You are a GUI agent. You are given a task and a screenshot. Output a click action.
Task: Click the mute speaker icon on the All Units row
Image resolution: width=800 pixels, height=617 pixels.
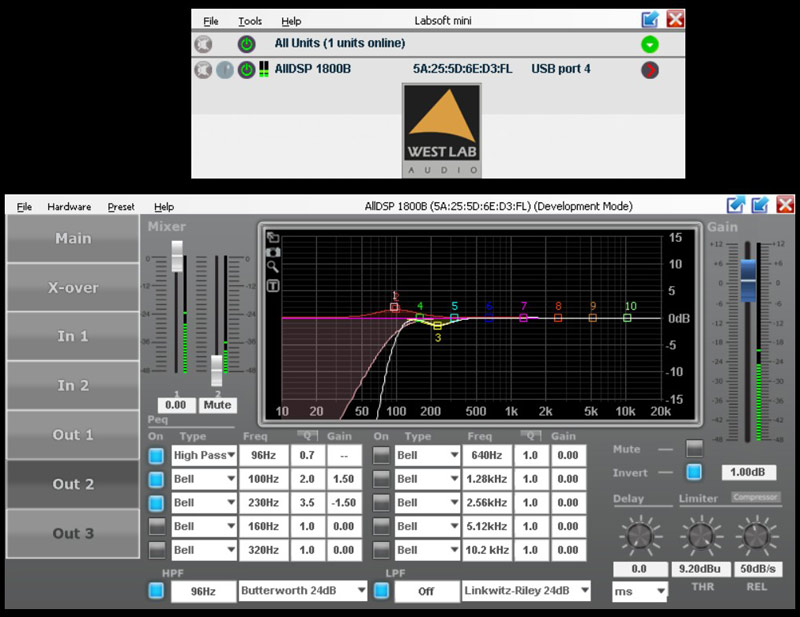pos(203,43)
